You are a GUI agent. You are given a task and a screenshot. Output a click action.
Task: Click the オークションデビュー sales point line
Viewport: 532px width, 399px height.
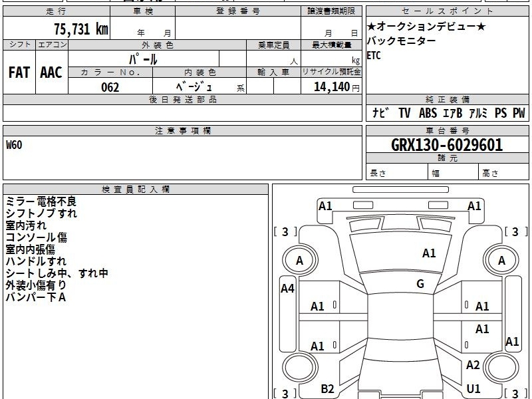tap(426, 26)
